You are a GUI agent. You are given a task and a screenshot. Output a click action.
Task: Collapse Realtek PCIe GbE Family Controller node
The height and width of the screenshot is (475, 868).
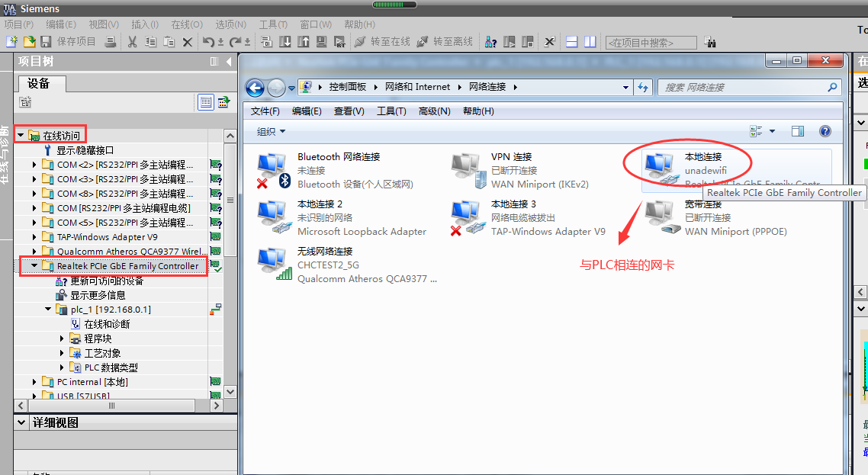tap(34, 266)
